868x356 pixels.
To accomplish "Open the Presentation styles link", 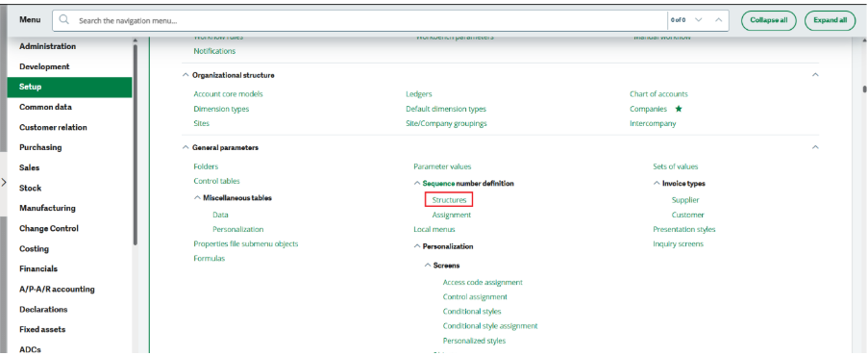I will coord(684,229).
